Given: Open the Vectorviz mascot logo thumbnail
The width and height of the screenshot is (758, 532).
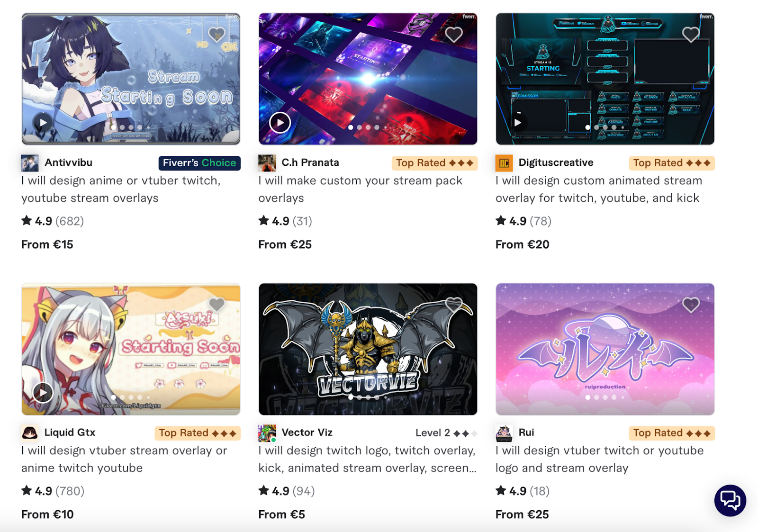Looking at the screenshot, I should [x=368, y=349].
